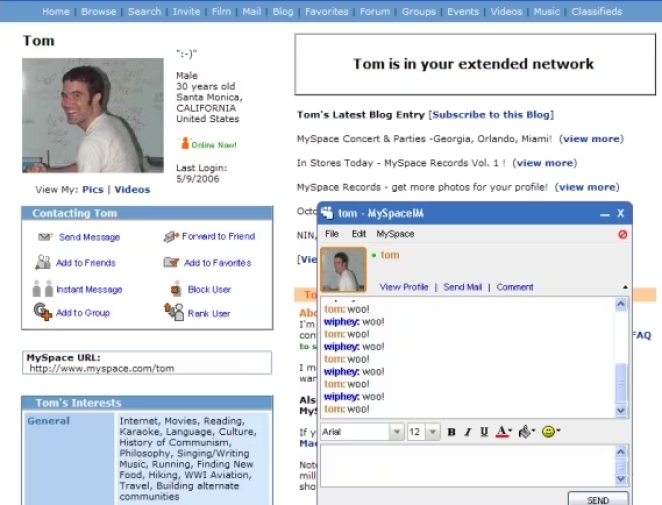Open the font color picker
This screenshot has width=662, height=505.
(x=503, y=432)
